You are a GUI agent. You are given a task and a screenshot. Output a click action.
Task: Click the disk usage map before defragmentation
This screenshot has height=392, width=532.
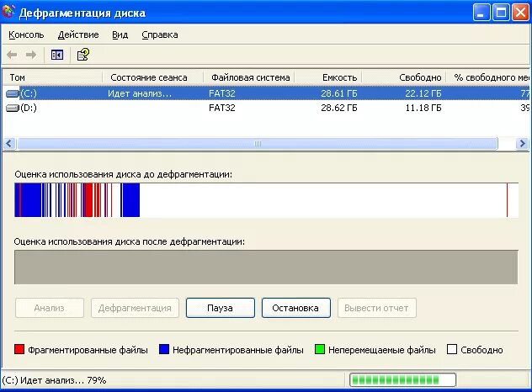point(266,200)
